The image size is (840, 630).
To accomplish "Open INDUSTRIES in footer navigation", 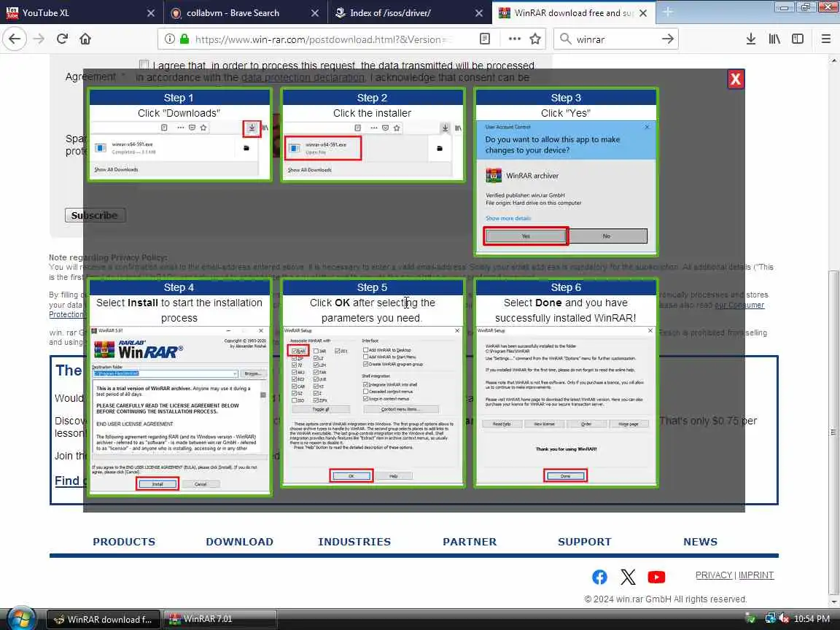I will [354, 542].
